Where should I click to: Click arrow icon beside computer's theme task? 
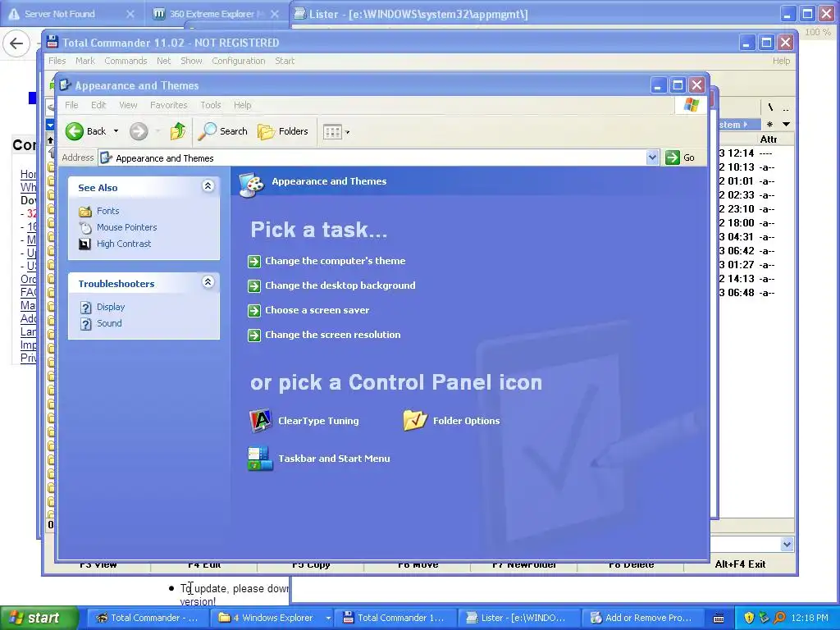tap(254, 262)
